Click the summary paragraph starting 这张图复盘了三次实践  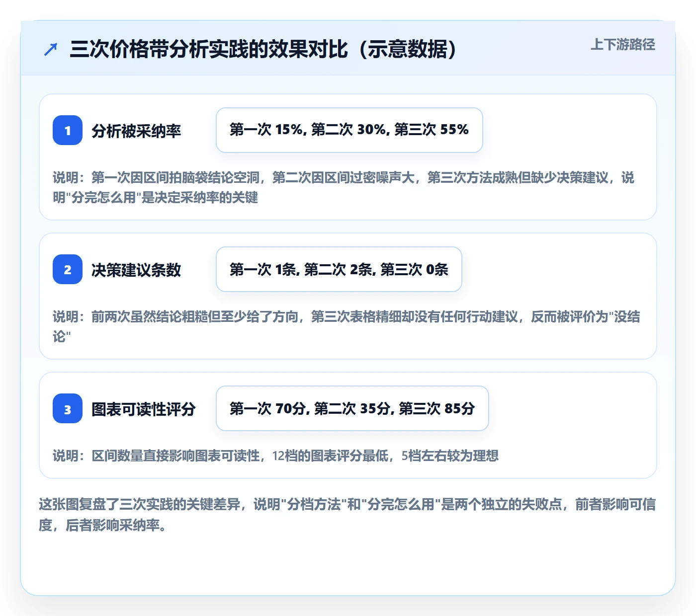click(348, 515)
